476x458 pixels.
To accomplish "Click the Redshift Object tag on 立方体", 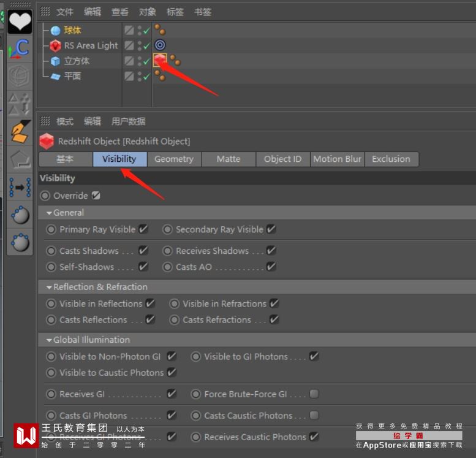I will 160,60.
